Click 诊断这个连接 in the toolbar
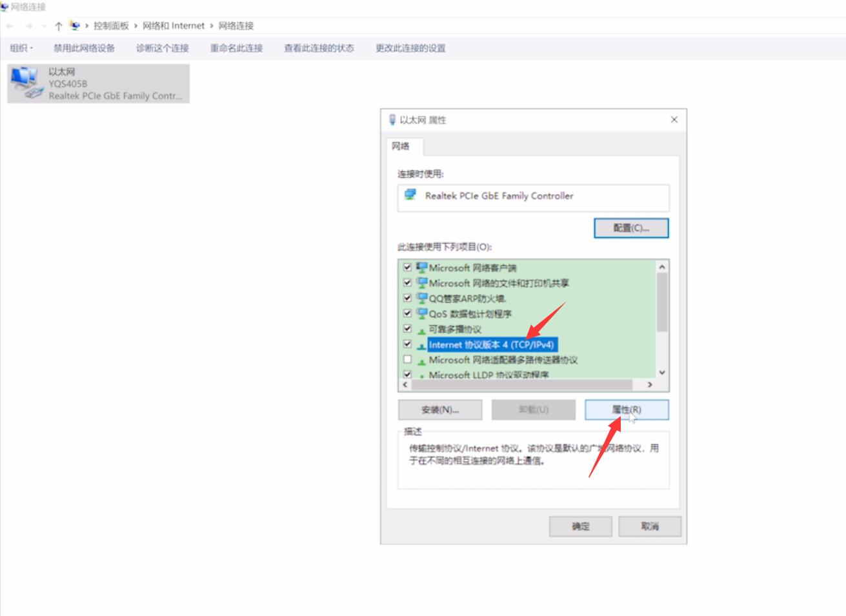The height and width of the screenshot is (616, 846). tap(162, 48)
